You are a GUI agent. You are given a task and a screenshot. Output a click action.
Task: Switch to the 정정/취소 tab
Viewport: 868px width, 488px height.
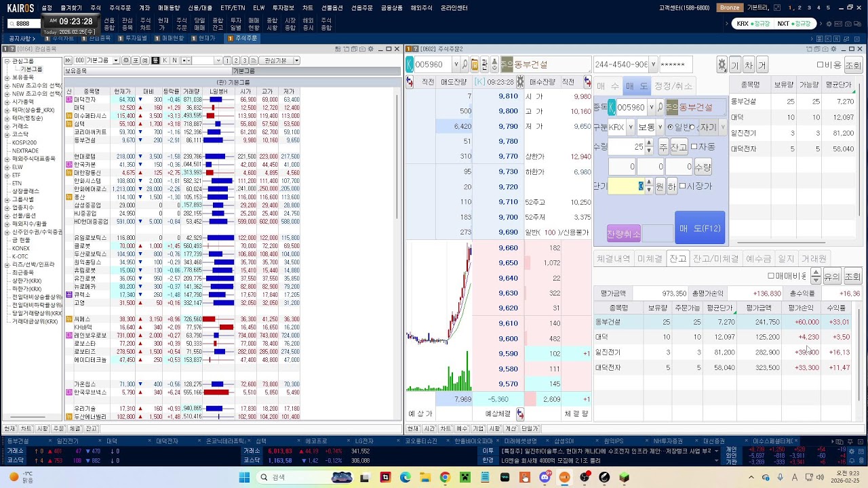(673, 86)
